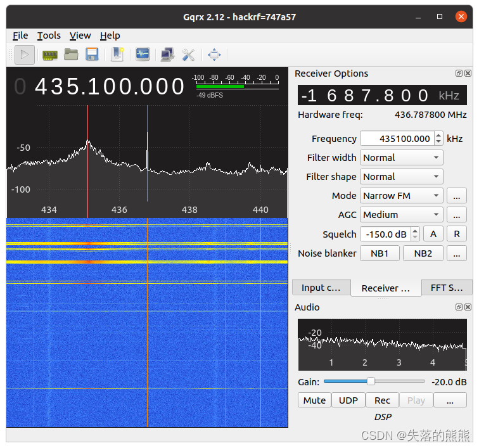Open noise blanker options ellipsis button

point(457,253)
